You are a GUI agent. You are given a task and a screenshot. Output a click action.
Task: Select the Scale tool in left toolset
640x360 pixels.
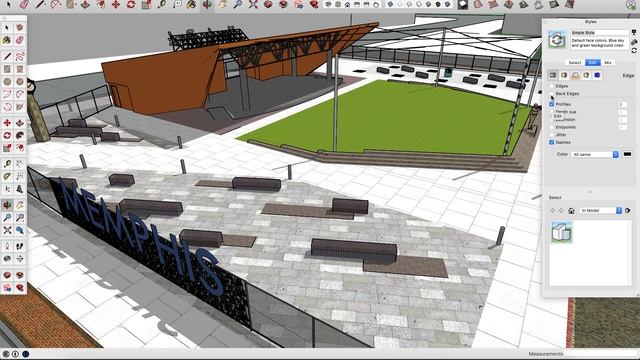click(7, 148)
